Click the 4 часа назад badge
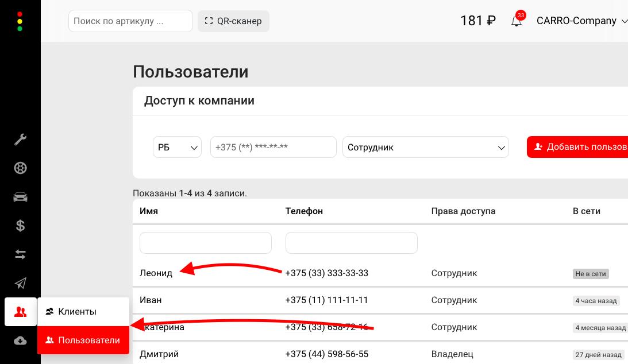The height and width of the screenshot is (364, 628). coord(596,301)
